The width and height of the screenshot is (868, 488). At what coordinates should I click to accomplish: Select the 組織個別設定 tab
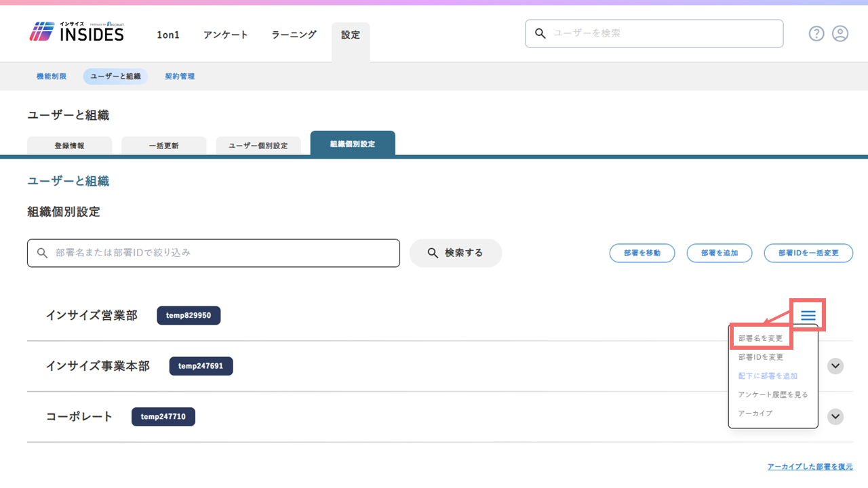pos(353,144)
